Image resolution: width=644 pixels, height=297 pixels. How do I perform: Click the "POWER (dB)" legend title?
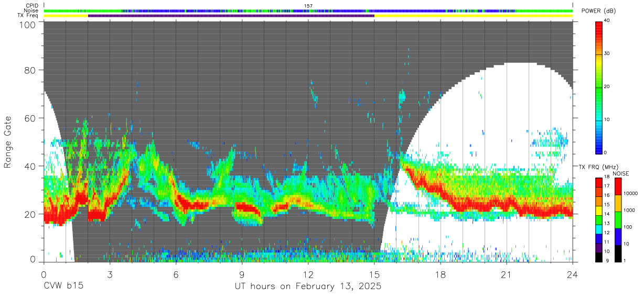point(599,11)
